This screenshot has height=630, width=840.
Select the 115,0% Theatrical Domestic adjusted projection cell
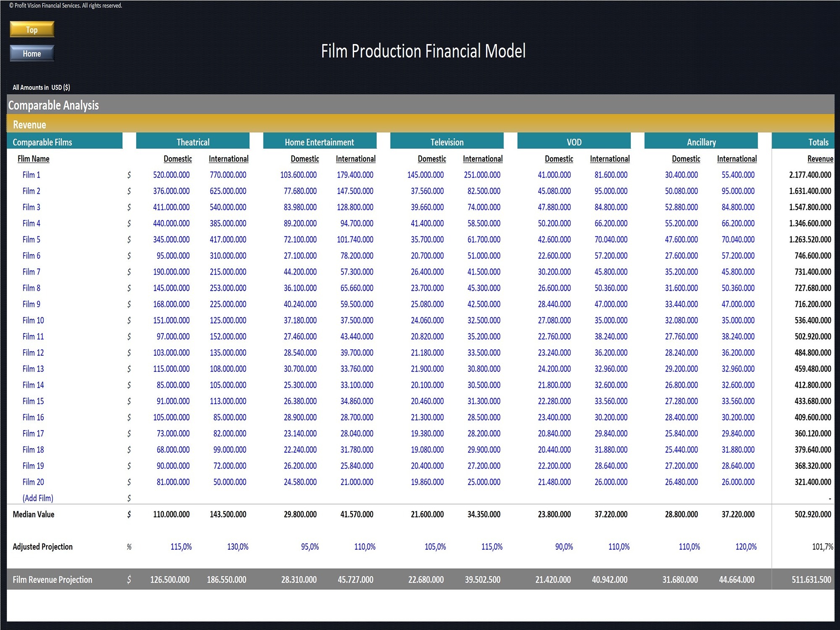(181, 546)
